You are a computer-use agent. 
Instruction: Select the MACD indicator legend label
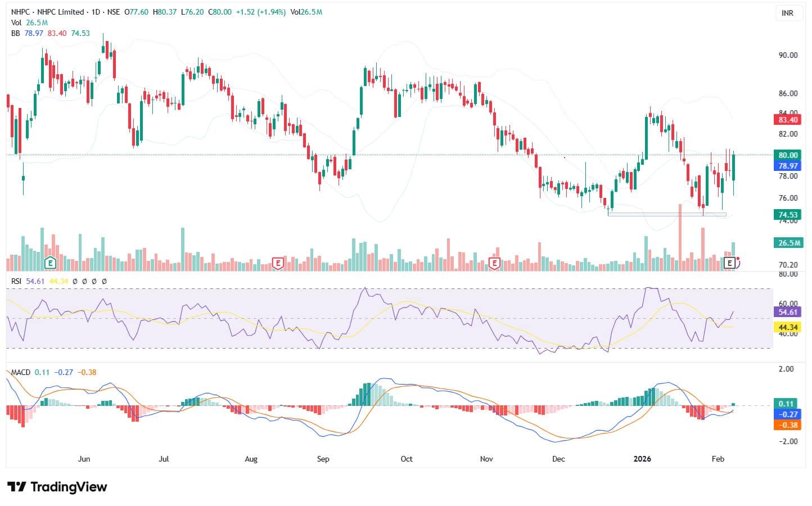click(21, 372)
